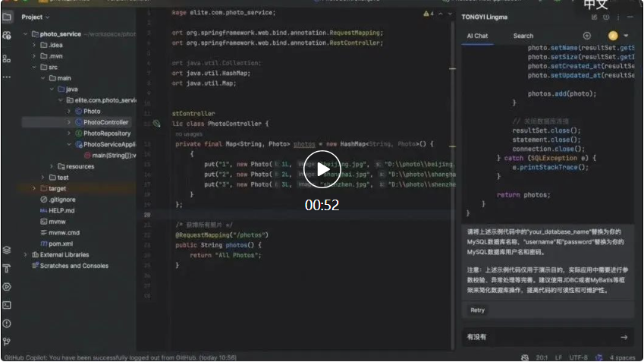Viewport: 644px width, 362px height.
Task: Click the 20:1 cursor position in status bar
Action: pyautogui.click(x=542, y=358)
